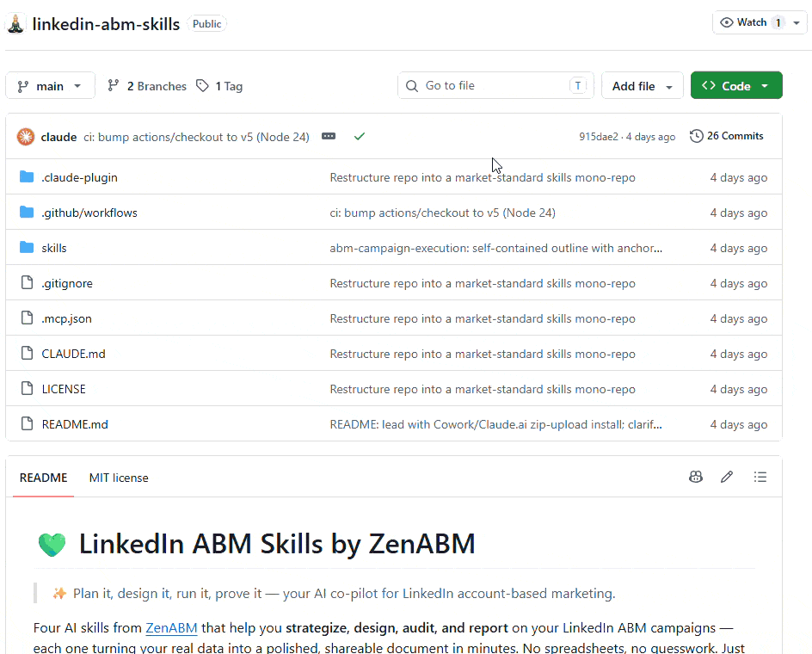This screenshot has height=654, width=812.
Task: Click the search magnifier icon
Action: coord(412,85)
